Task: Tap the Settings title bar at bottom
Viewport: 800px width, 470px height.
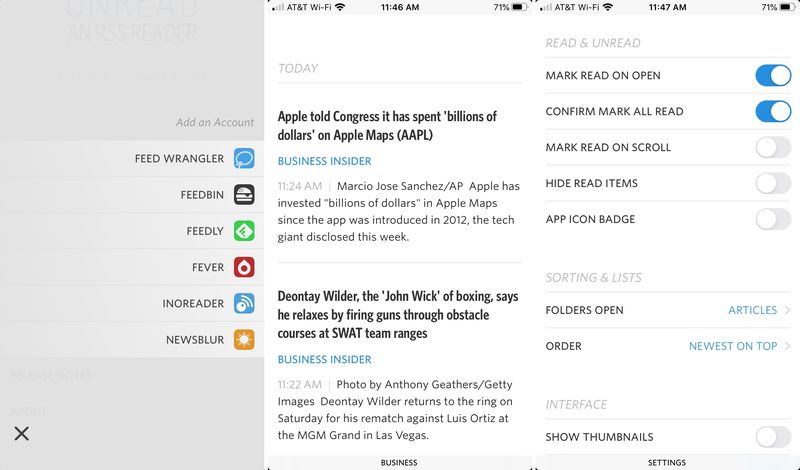Action: 667,463
